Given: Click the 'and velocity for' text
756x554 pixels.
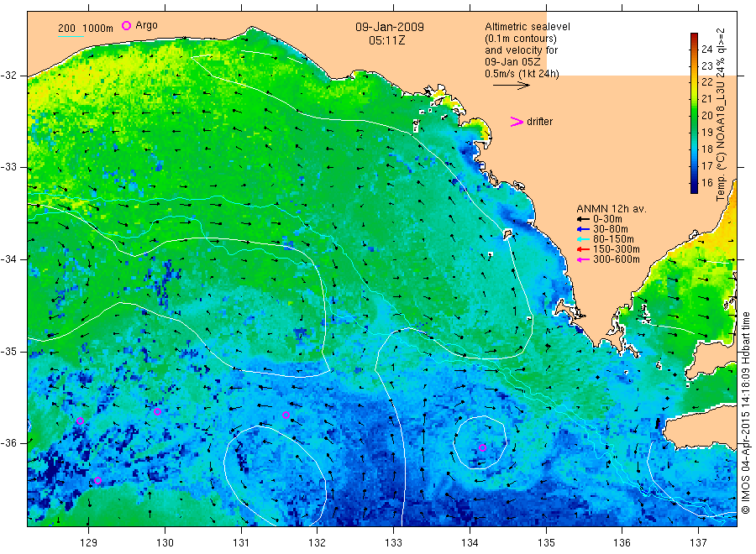Looking at the screenshot, I should coord(521,50).
